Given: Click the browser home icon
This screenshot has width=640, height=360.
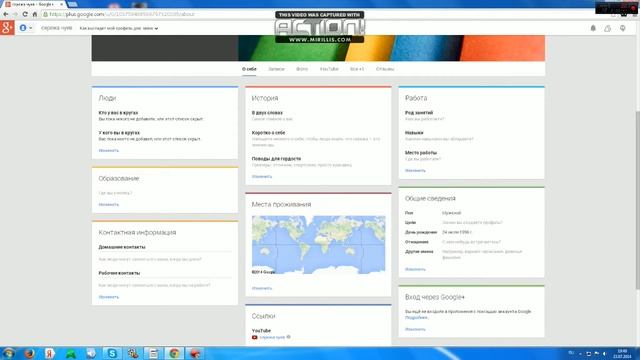Looking at the screenshot, I should click(35, 14).
